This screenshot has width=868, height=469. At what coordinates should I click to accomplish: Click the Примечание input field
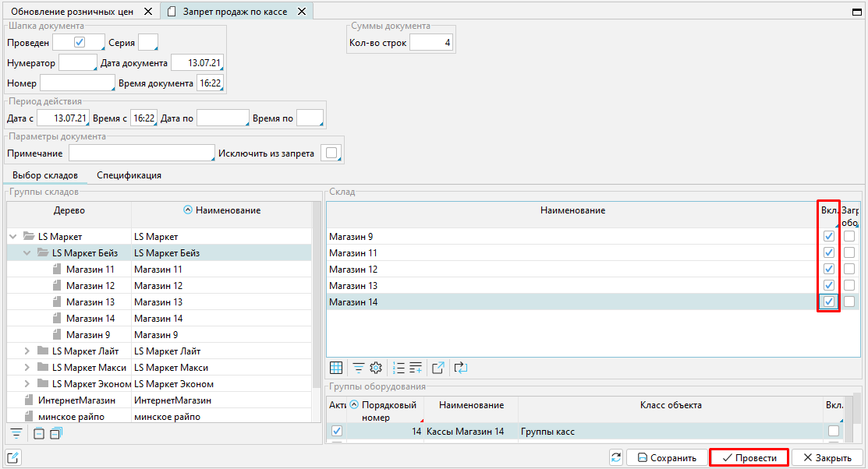[141, 153]
